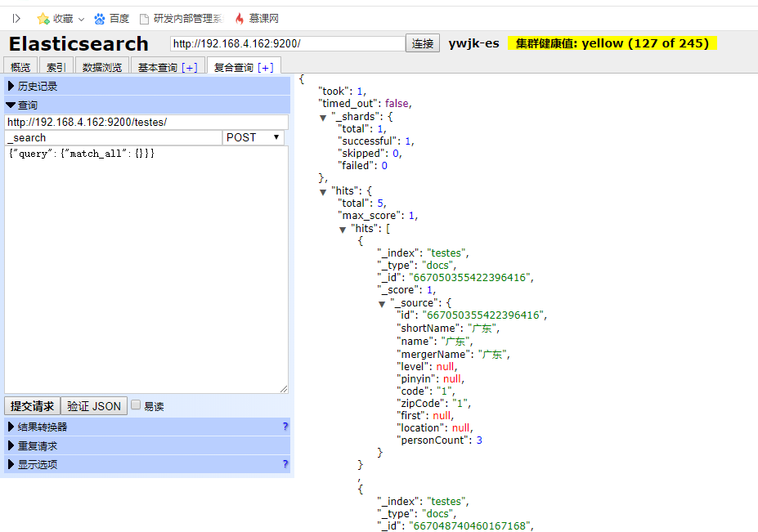
Task: Click the 提交请求 submit button
Action: point(31,405)
